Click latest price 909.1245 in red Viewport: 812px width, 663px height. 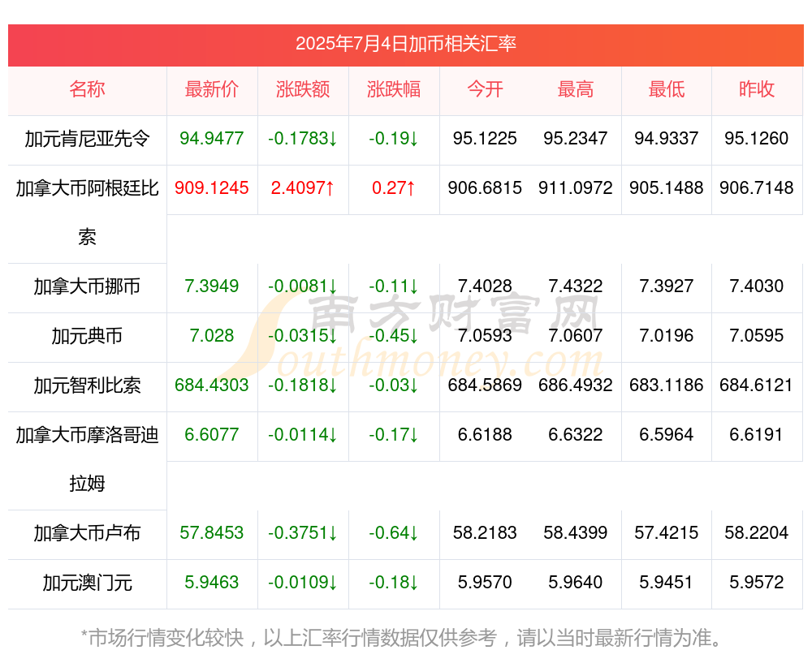[x=211, y=188]
